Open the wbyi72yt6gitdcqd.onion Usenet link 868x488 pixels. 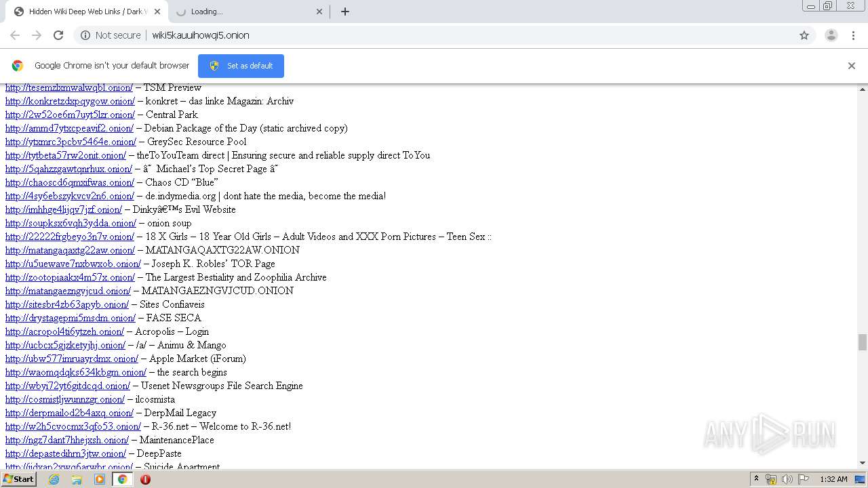[x=68, y=386]
